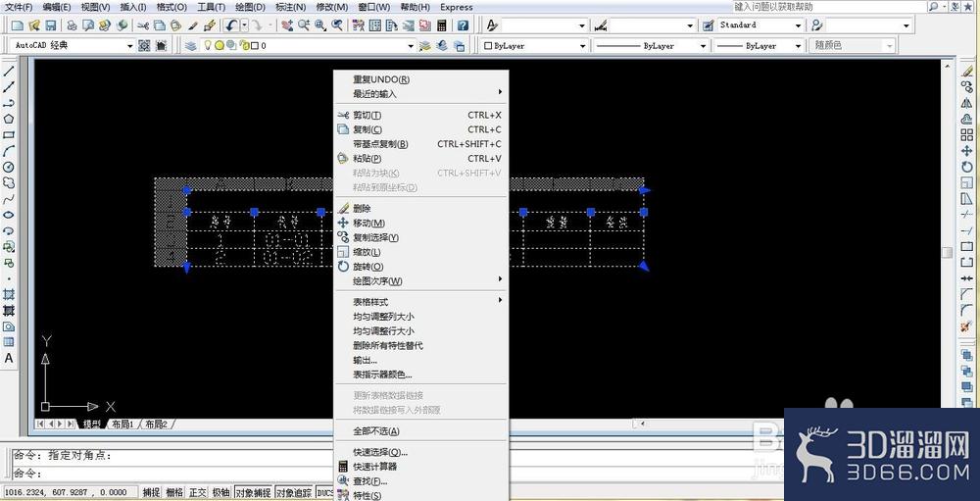Open the Standard table style dropdown
This screenshot has width=980, height=501.
click(798, 25)
